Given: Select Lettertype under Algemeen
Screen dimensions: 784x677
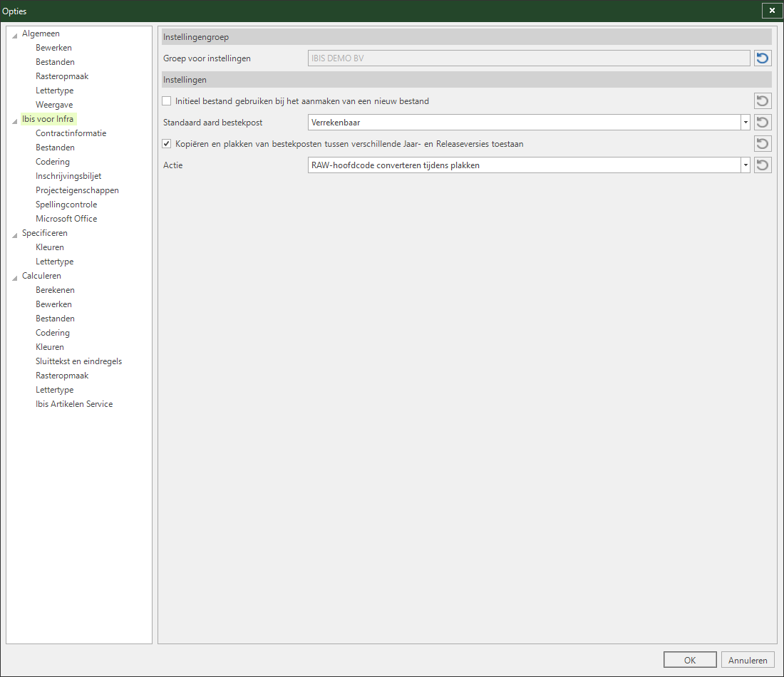Looking at the screenshot, I should tap(54, 91).
